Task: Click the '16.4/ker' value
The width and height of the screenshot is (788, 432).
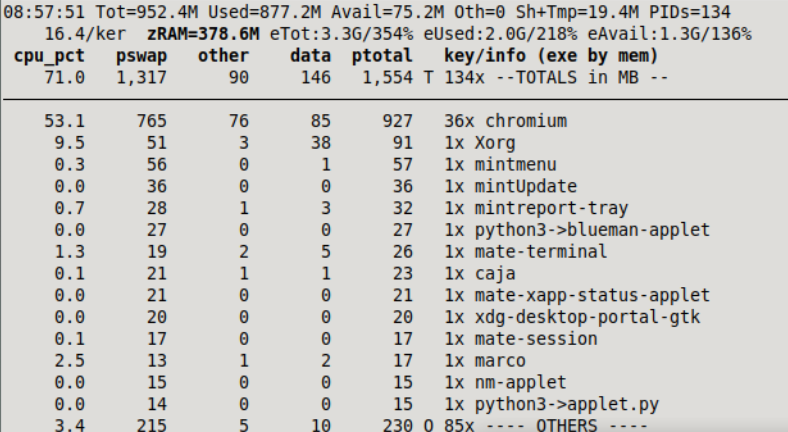Action: (85, 34)
